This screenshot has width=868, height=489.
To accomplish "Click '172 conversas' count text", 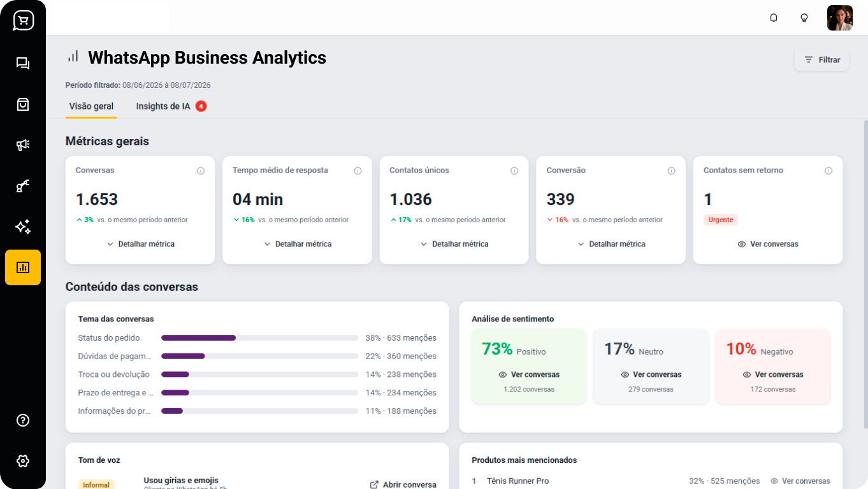I will (x=772, y=389).
